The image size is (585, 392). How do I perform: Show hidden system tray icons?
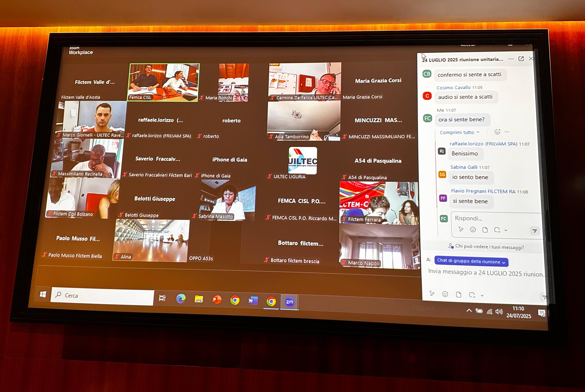469,310
